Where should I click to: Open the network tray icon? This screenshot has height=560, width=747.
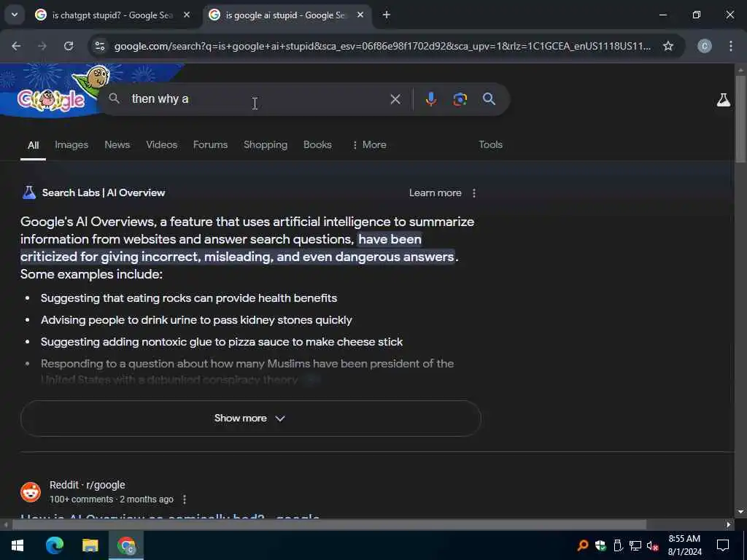coord(635,545)
